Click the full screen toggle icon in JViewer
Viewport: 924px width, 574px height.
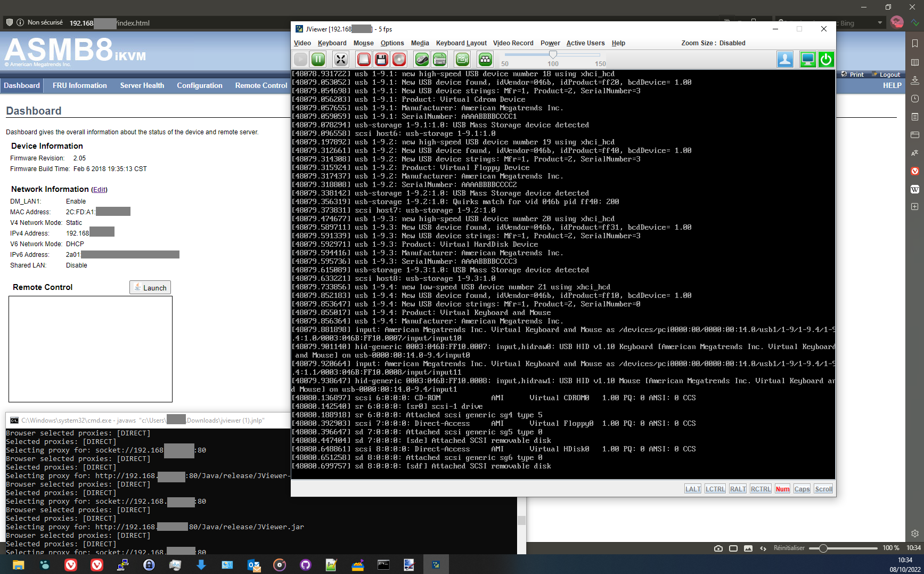pos(340,59)
